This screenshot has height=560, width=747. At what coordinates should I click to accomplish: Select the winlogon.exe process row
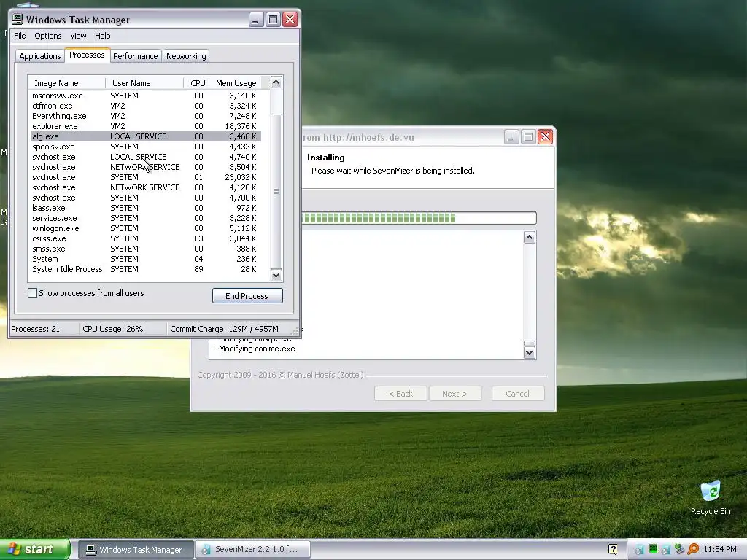pos(146,228)
